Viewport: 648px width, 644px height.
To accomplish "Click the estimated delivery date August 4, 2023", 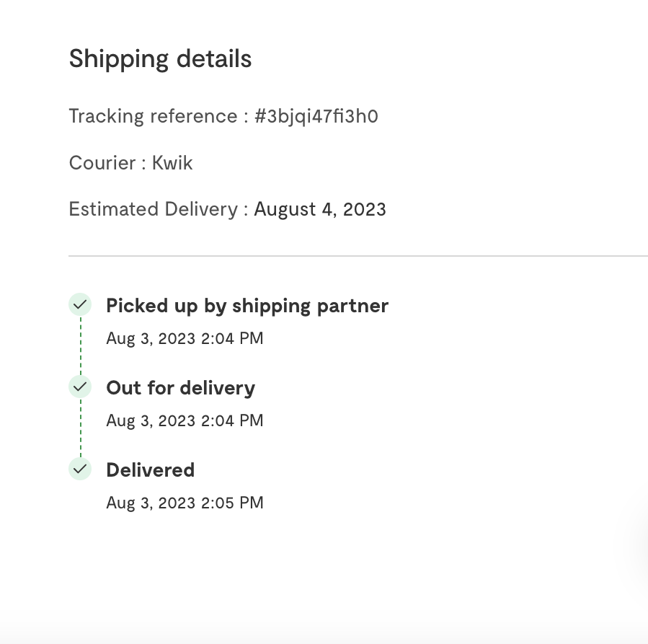I will [320, 209].
